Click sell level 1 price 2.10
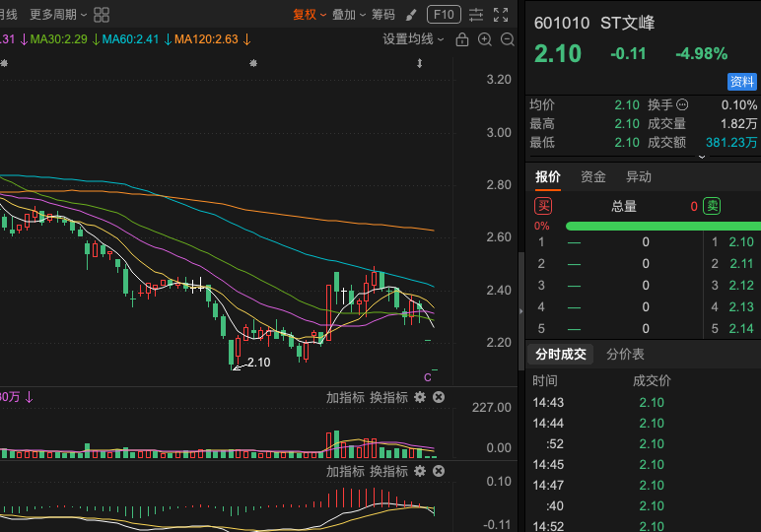Image resolution: width=761 pixels, height=532 pixels. pyautogui.click(x=741, y=242)
